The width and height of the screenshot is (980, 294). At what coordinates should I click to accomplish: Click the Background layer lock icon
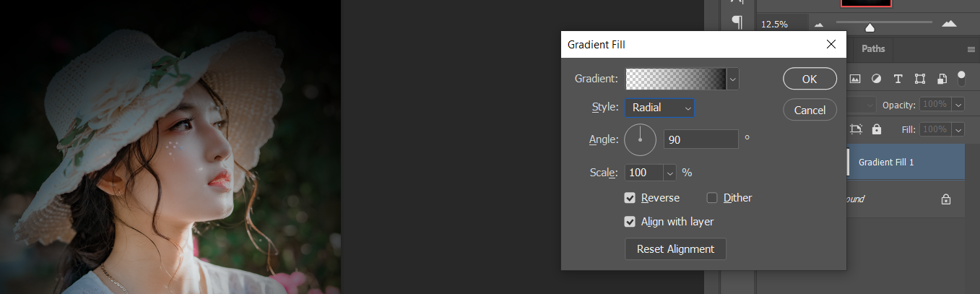(945, 199)
